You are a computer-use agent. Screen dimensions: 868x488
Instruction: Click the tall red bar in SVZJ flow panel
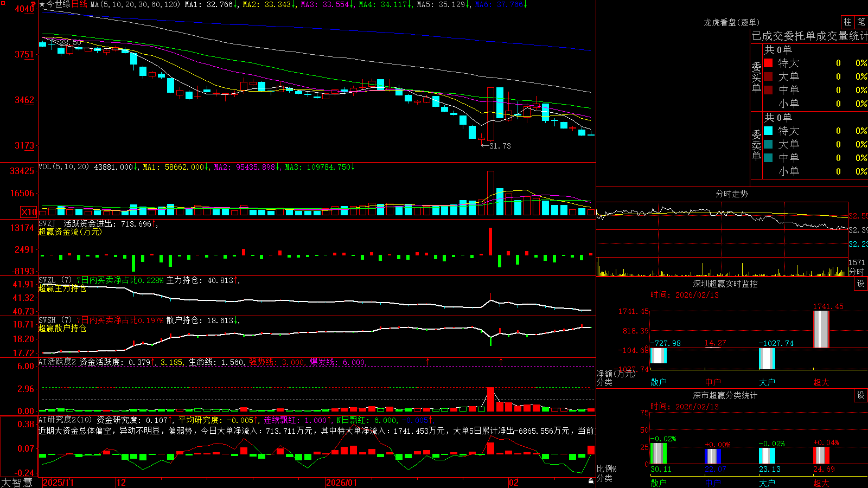pyautogui.click(x=490, y=241)
